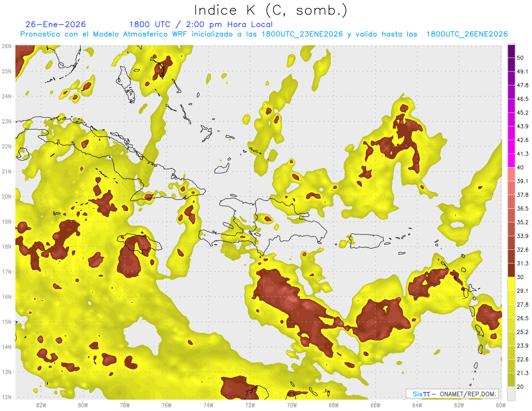Click the longitude axis label '78W'

[x=125, y=405]
